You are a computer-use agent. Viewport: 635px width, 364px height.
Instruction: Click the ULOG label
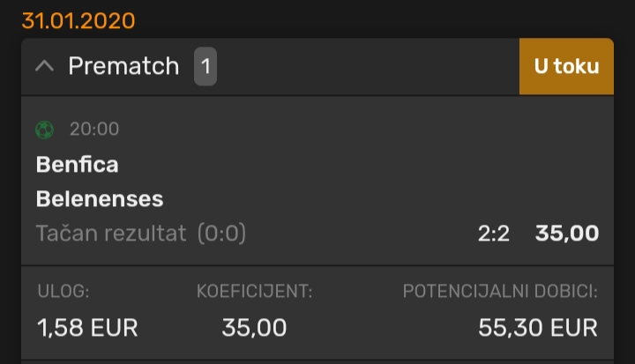(x=63, y=291)
